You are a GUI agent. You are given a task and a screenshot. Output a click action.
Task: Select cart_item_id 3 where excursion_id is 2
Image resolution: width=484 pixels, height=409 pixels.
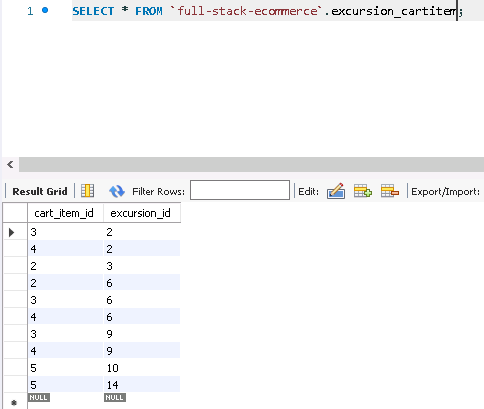point(65,232)
